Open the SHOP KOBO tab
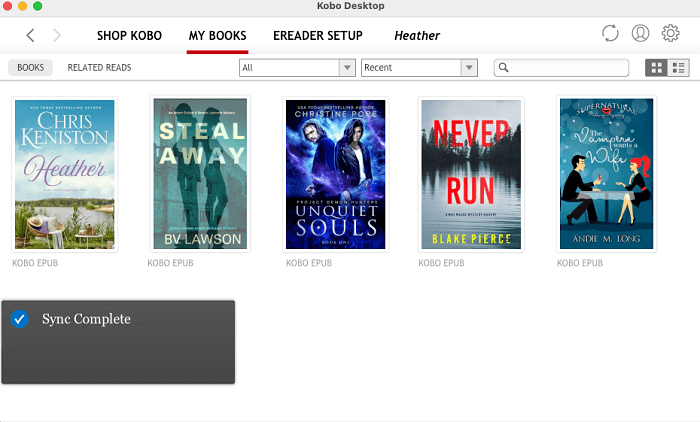This screenshot has width=700, height=422. click(x=129, y=36)
